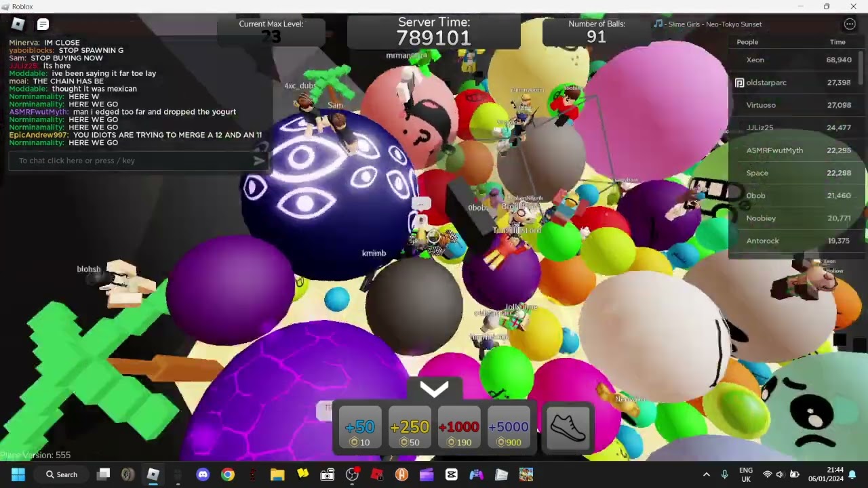Open Discord from the taskbar
868x488 pixels.
point(203,474)
